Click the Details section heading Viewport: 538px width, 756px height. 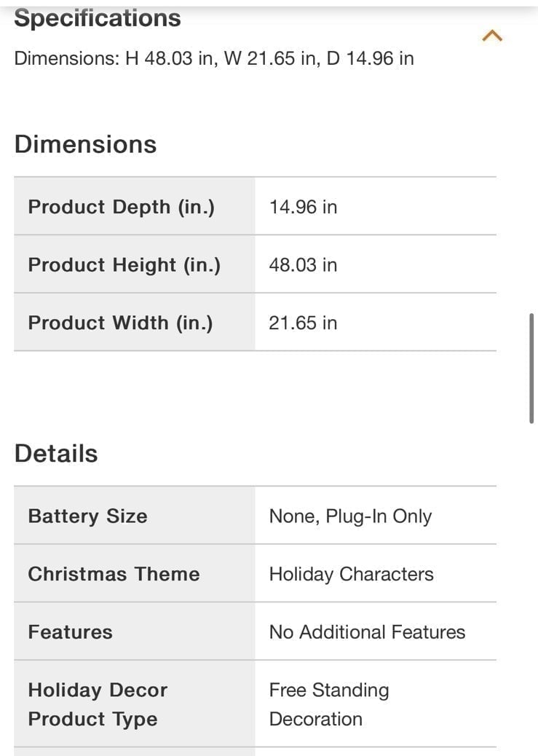click(x=56, y=454)
